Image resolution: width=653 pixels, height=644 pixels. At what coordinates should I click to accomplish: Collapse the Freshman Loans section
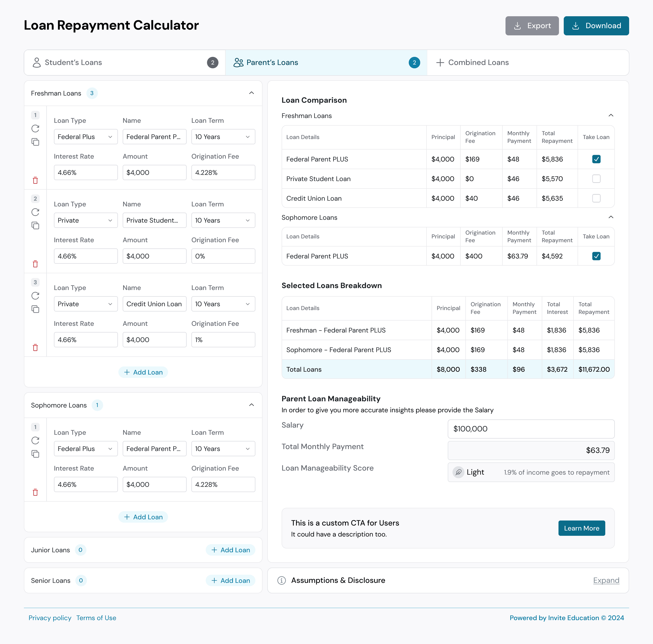click(252, 93)
